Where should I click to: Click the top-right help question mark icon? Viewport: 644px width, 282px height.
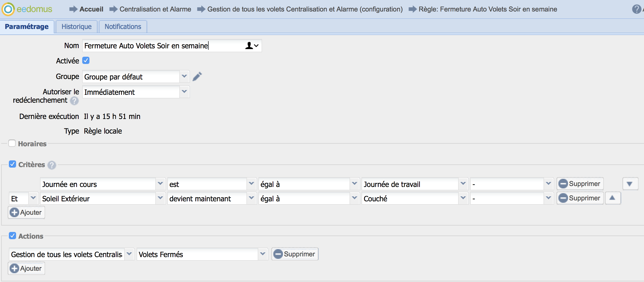click(x=636, y=9)
